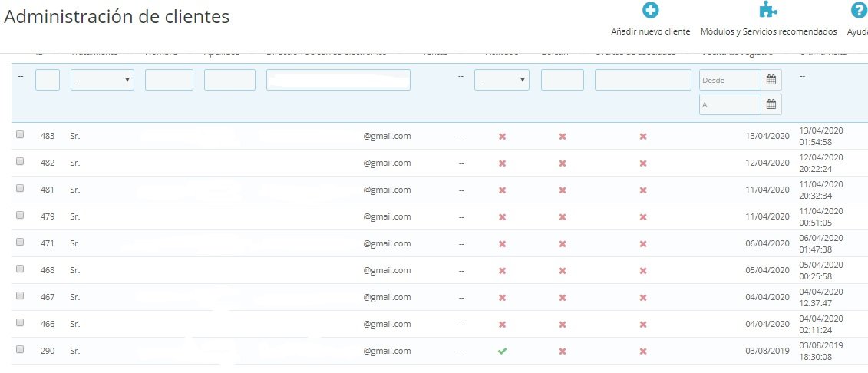
Task: Activate customer 479 via Activado red cross
Action: [x=502, y=217]
